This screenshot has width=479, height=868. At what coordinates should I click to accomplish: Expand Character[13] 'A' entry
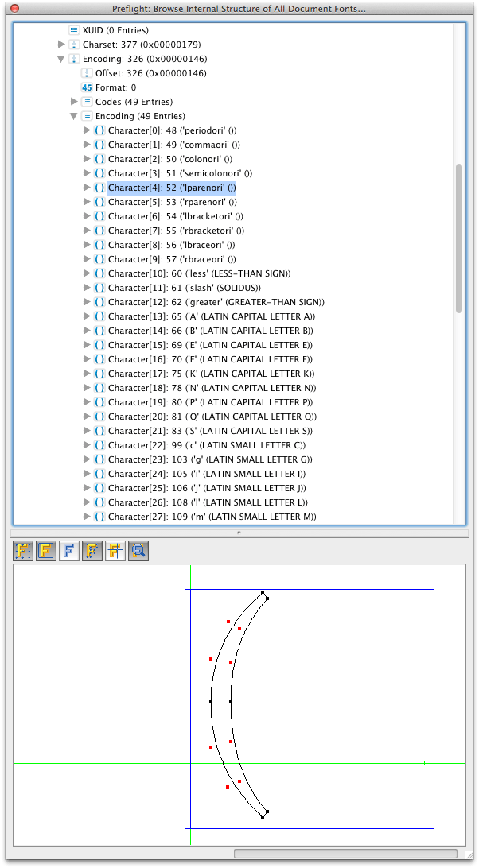tap(87, 316)
